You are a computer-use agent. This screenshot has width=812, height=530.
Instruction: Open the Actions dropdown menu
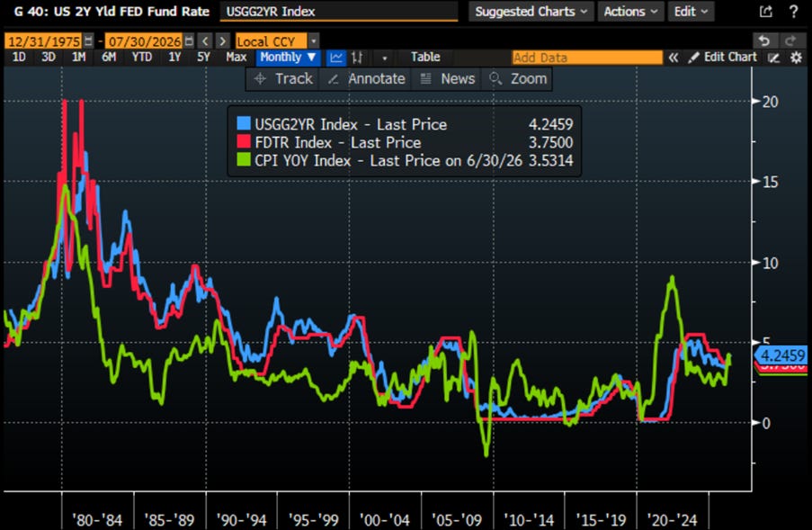(630, 12)
